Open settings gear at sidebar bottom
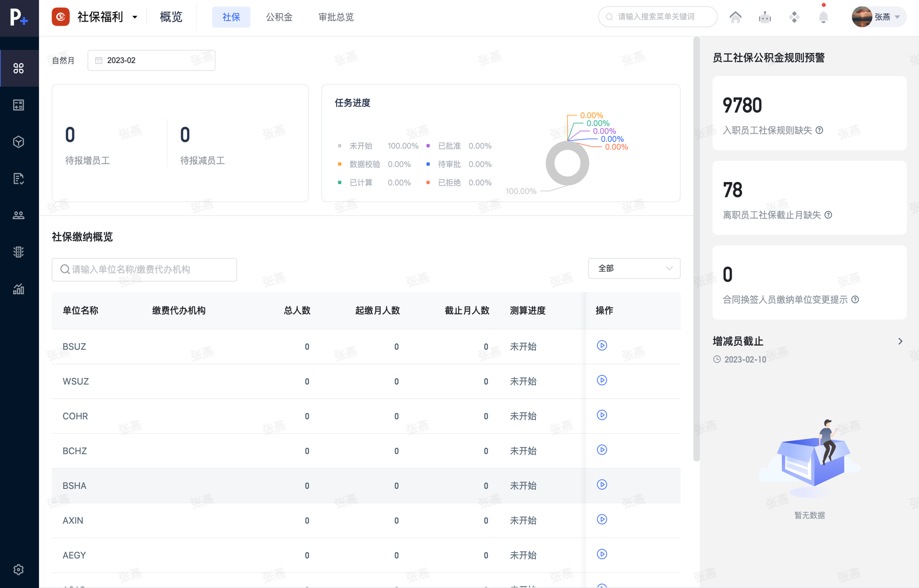The image size is (919, 588). [19, 569]
